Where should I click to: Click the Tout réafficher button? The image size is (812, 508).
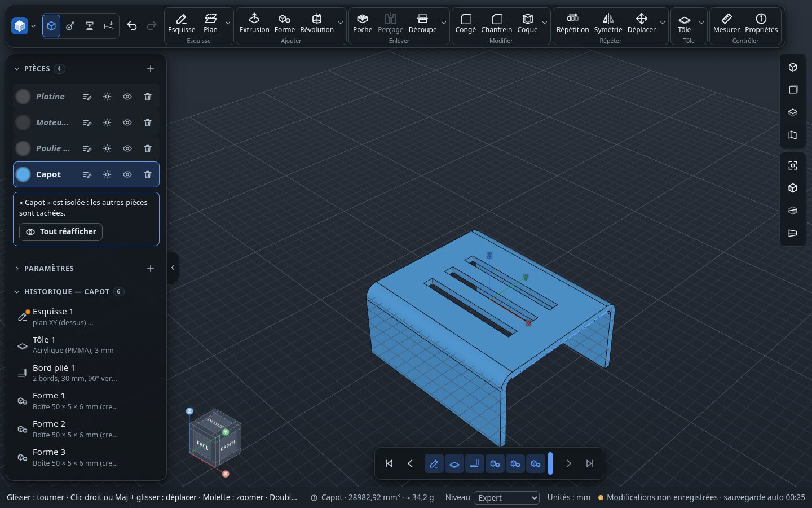point(61,232)
